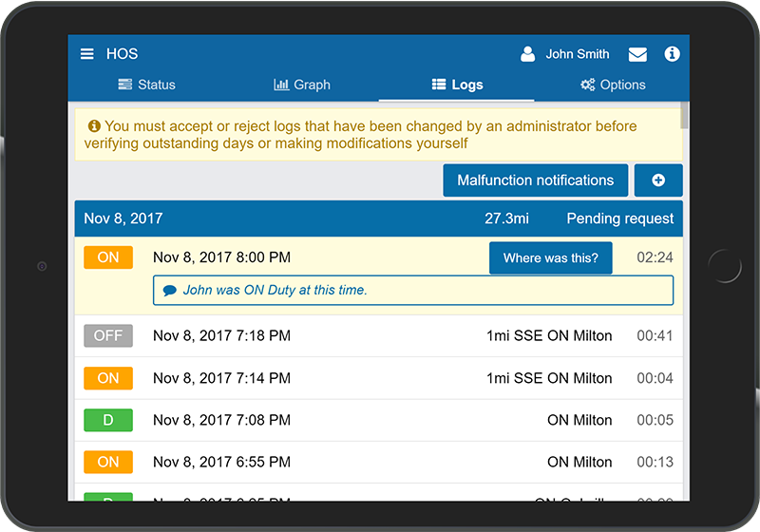Select the ON status badge at 8:00 PM
The image size is (760, 532).
tap(108, 257)
